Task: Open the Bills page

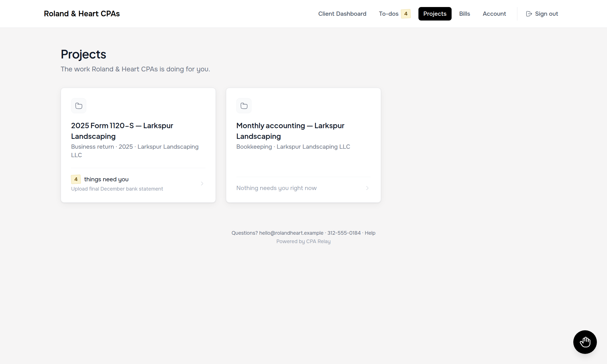Action: [x=465, y=14]
